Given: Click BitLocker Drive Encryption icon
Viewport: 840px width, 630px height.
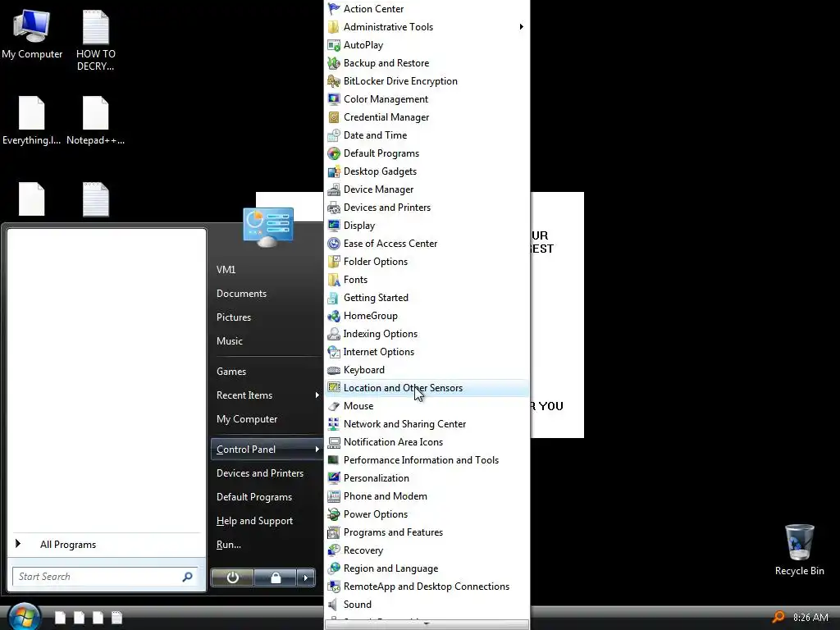Looking at the screenshot, I should point(334,81).
